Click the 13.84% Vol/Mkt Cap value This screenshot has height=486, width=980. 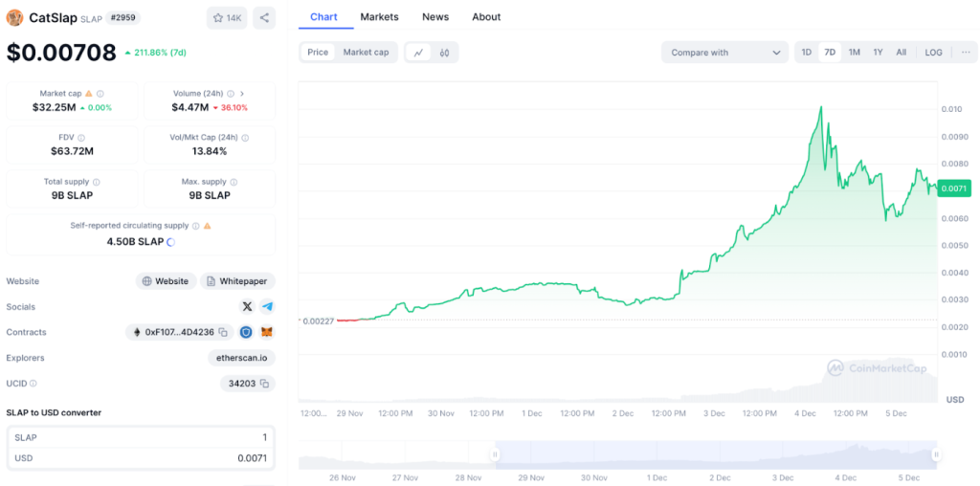pos(210,151)
